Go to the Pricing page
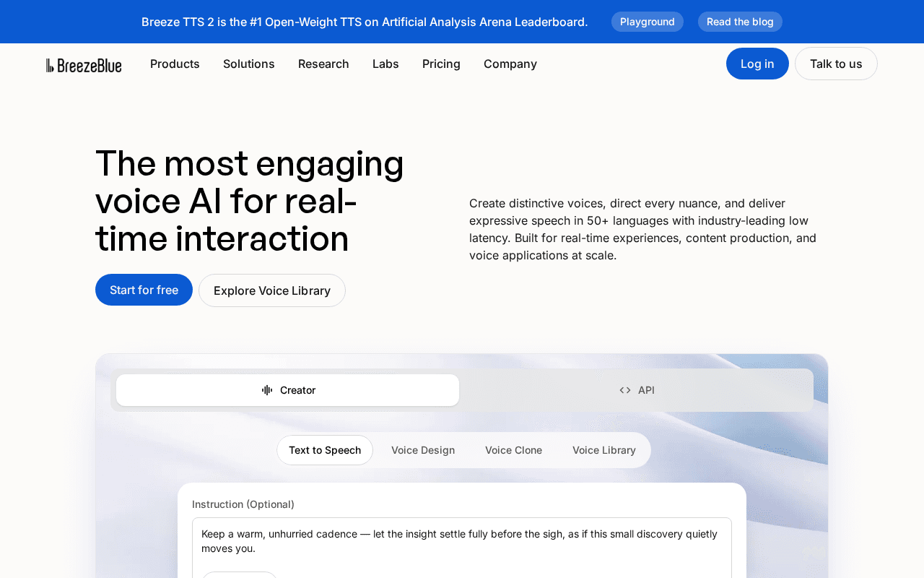 (x=441, y=64)
